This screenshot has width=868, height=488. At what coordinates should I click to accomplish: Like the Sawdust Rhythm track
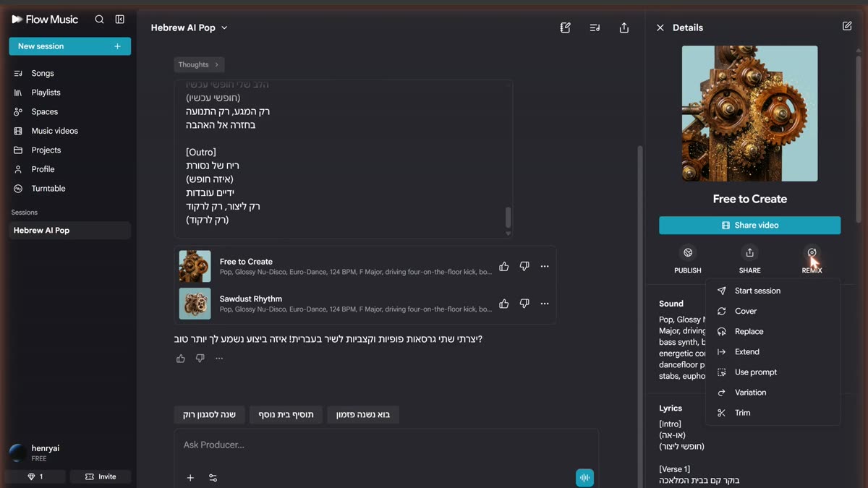[x=504, y=304]
